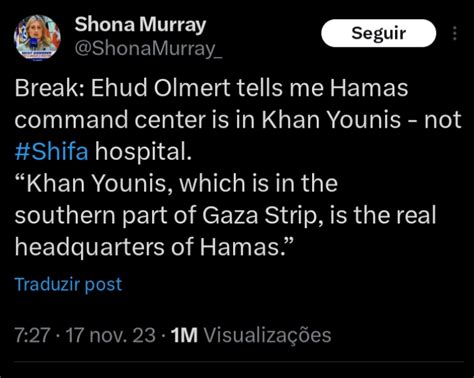Open the #Shifa hashtag
The height and width of the screenshot is (378, 474).
(x=52, y=151)
